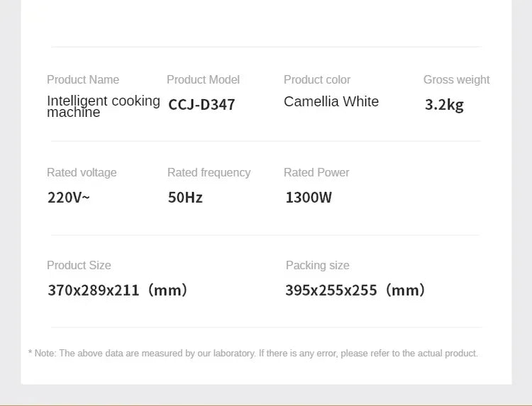Screen dimensions: 532x406
Task: Click the Packing size label
Action: (x=317, y=265)
